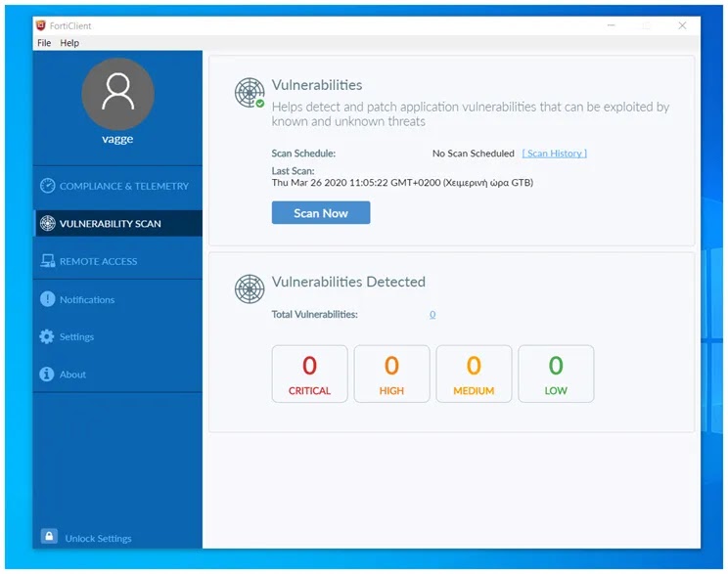Click the Vulnerability Scan radar icon in the sidebar
This screenshot has height=574, width=728.
(x=47, y=223)
